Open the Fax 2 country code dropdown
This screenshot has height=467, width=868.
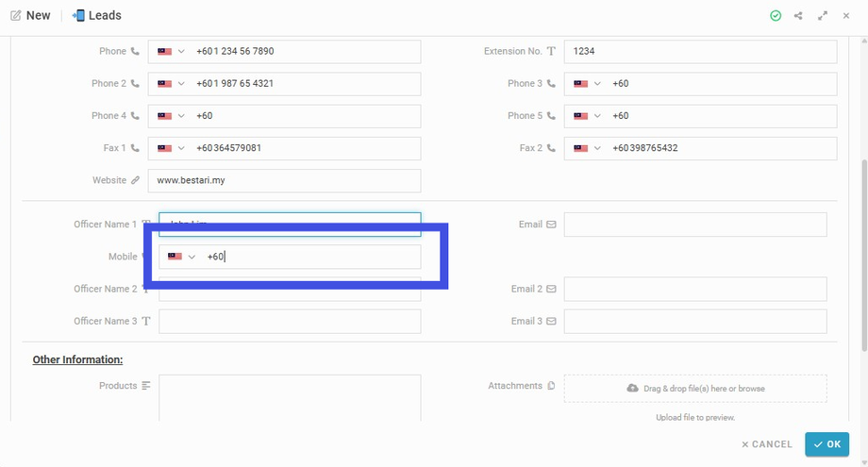coord(587,148)
